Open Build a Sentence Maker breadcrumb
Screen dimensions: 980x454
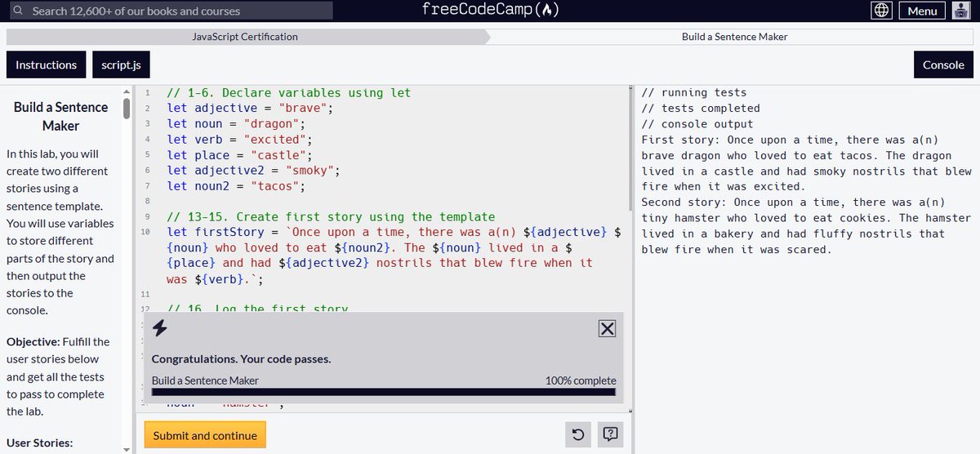(734, 37)
